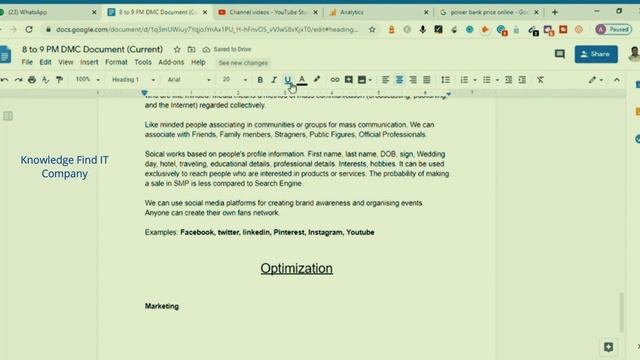640x360 pixels.
Task: Switch to the Analytics browser tab
Action: 378,12
